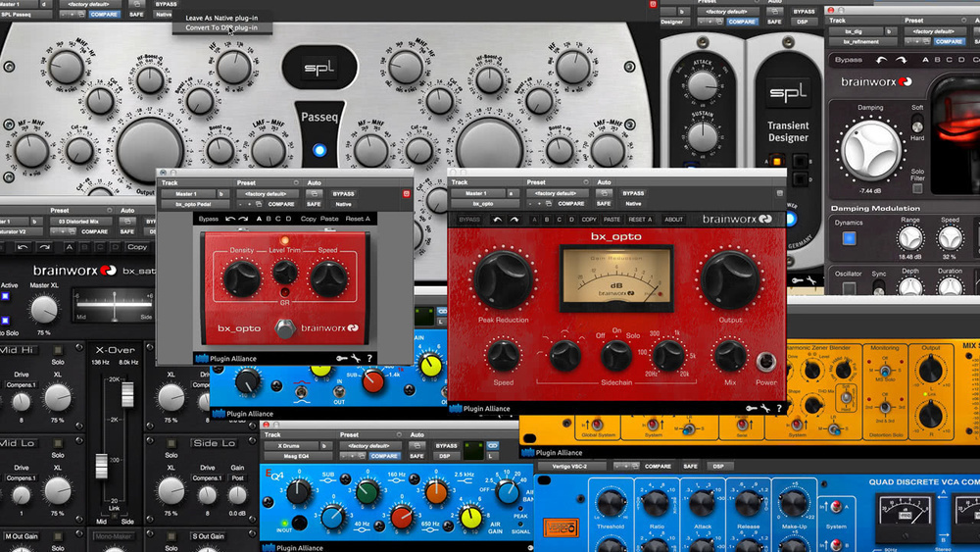The image size is (980, 552).
Task: Open Master 1 track selector in bx_opto Pedal
Action: (x=187, y=194)
